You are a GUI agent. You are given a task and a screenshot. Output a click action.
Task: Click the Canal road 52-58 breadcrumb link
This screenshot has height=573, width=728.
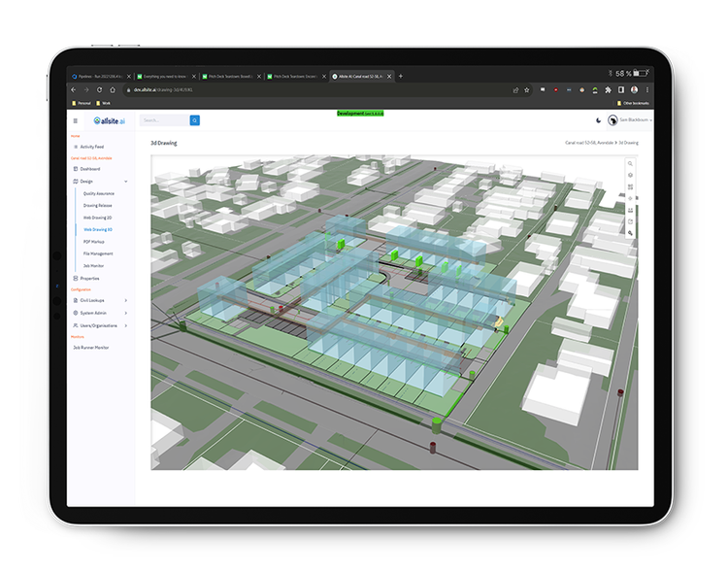pos(589,143)
